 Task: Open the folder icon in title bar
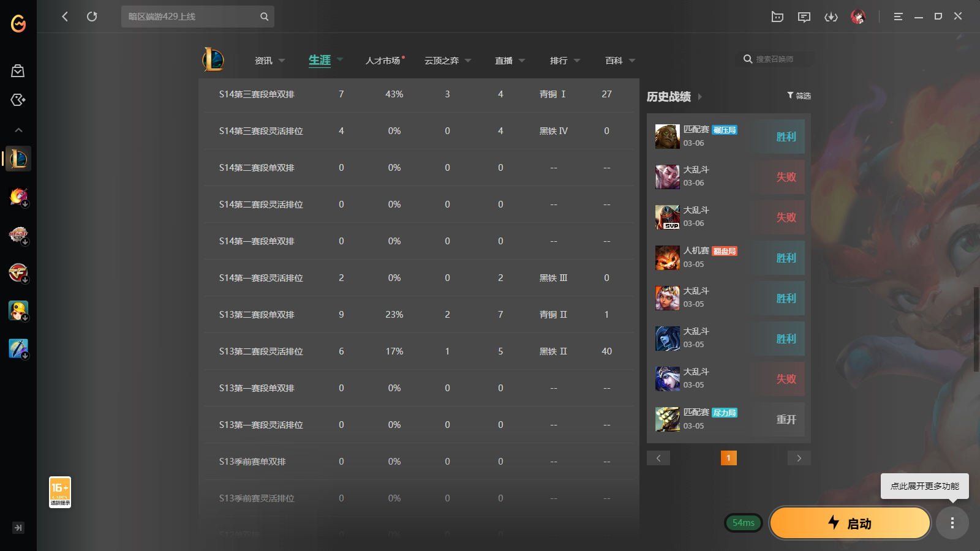pos(777,17)
